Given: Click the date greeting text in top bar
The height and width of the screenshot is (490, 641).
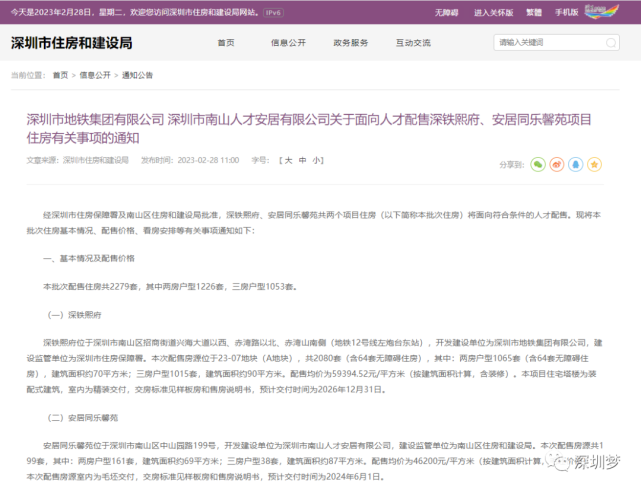Looking at the screenshot, I should click(x=135, y=13).
